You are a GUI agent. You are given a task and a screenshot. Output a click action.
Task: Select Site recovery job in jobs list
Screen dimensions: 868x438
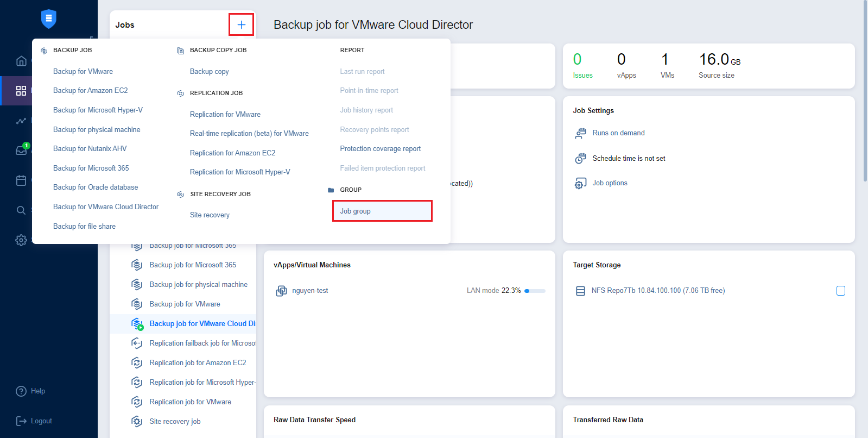tap(175, 422)
